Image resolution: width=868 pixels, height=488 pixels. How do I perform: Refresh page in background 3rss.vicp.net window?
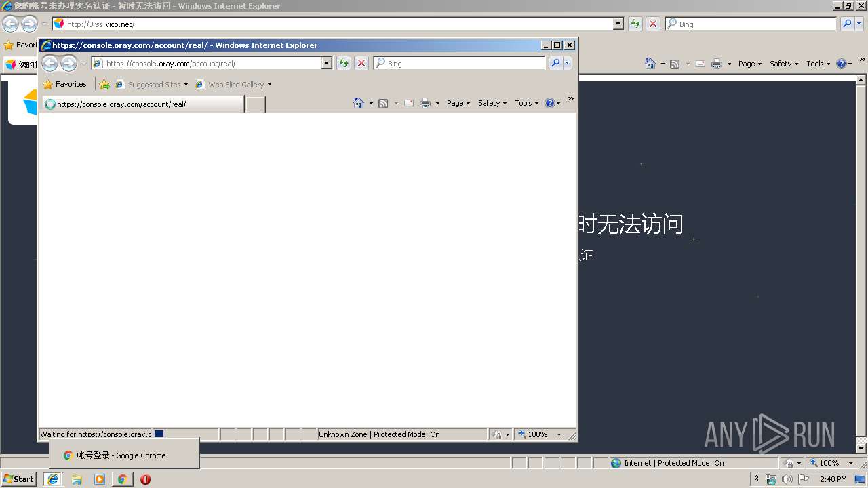click(635, 24)
